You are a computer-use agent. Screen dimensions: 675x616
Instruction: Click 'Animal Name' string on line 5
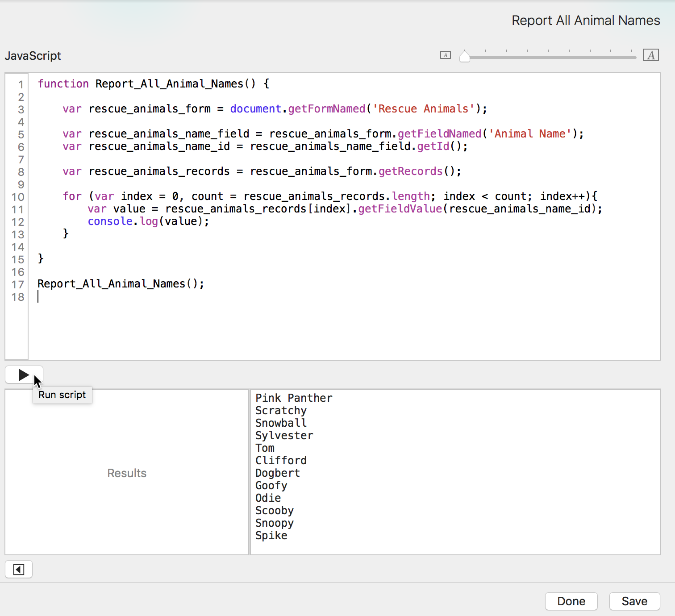point(530,134)
